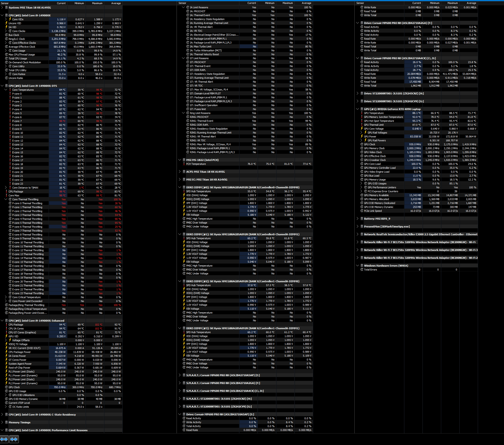Click the bolt icon of CPU Package Power
Viewport: 504px width, 445px height.
point(6,352)
